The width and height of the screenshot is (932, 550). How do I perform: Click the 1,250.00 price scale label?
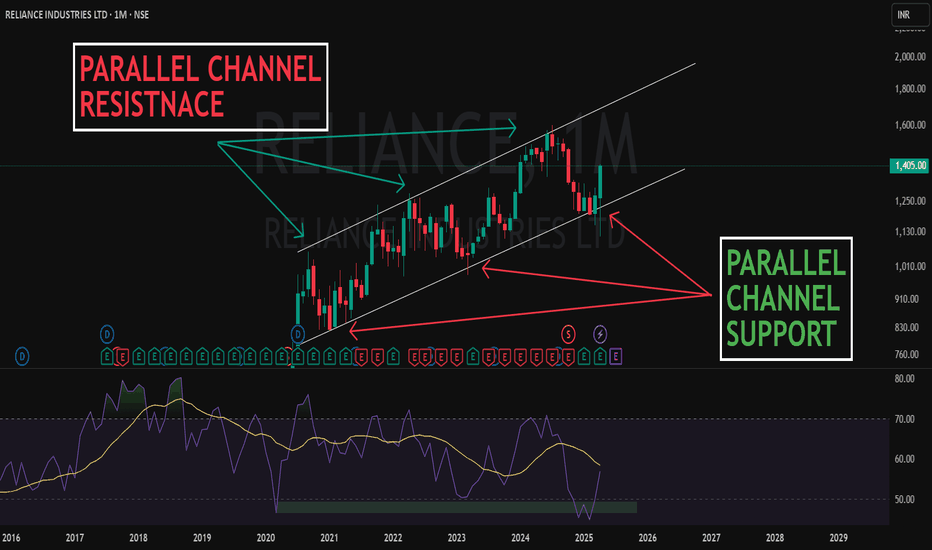pyautogui.click(x=910, y=201)
